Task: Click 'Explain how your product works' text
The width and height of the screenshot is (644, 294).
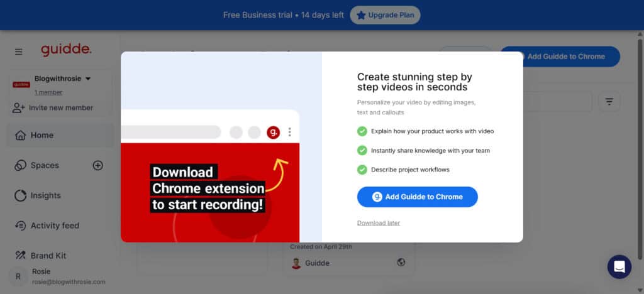Action: click(433, 131)
